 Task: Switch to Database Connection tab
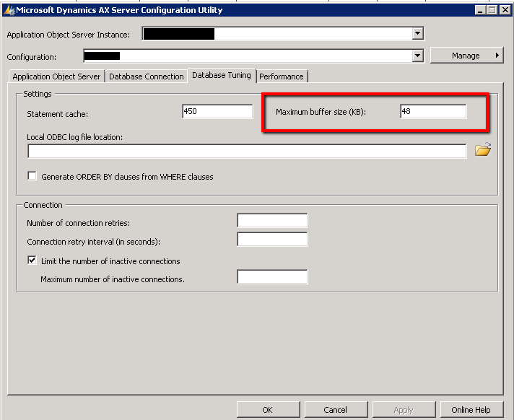click(147, 76)
